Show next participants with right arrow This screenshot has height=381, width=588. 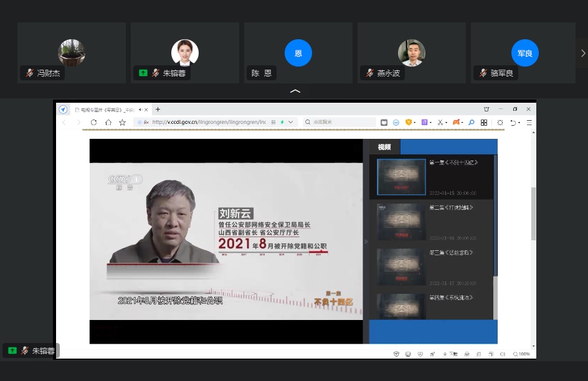(x=582, y=54)
